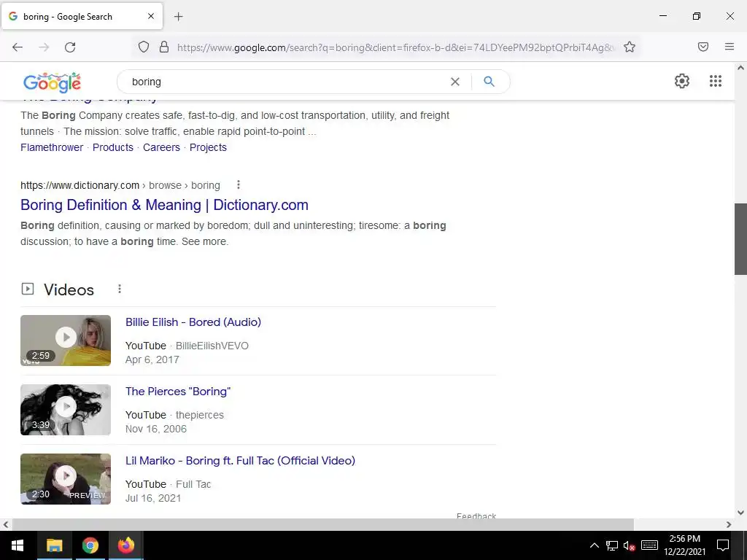Play the Lil Mariko video thumbnail
747x560 pixels.
click(x=66, y=478)
